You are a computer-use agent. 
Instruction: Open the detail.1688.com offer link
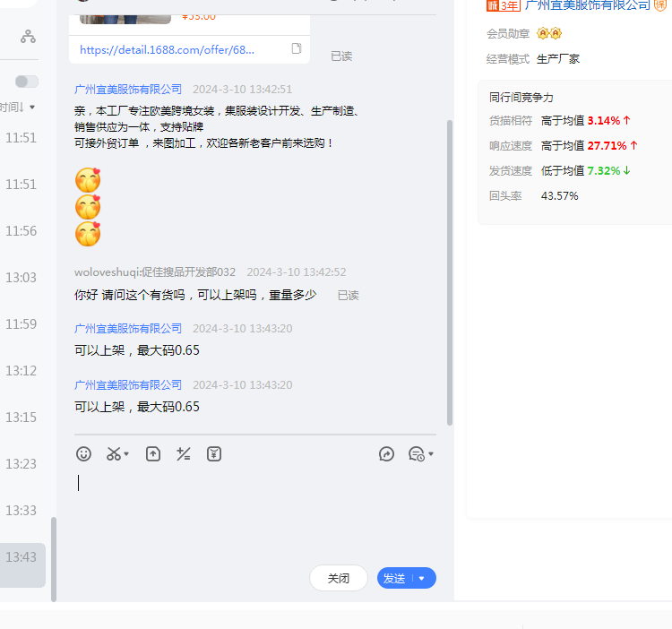[167, 50]
